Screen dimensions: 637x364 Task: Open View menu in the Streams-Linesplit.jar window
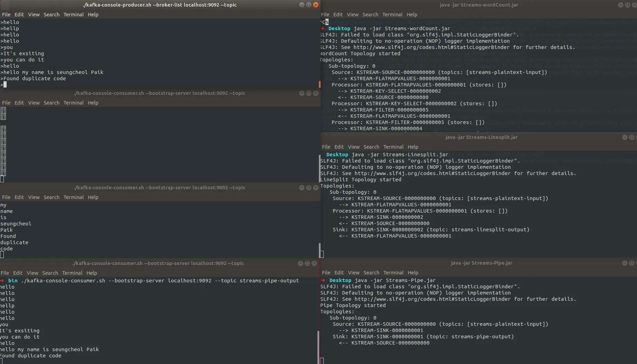click(354, 147)
